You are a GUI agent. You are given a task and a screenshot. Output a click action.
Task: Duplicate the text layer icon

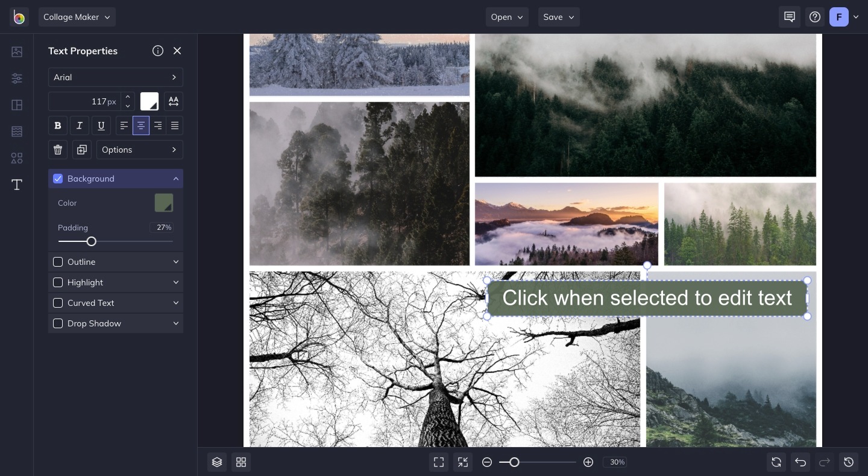[x=81, y=150]
